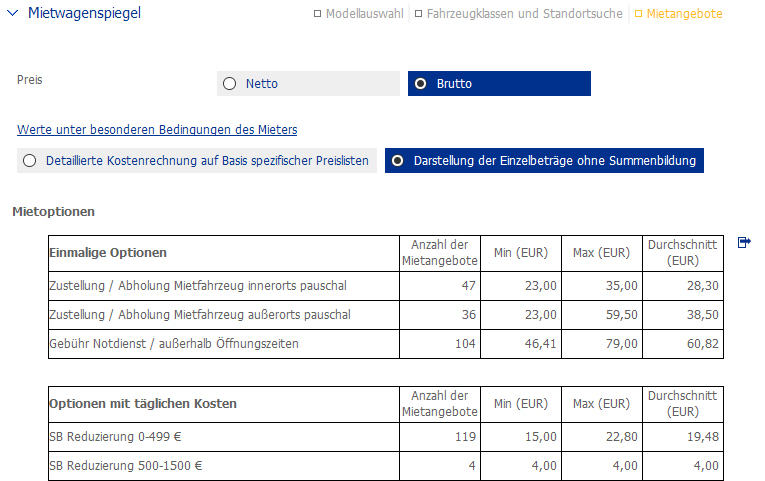Select the Brutto price radio button

pos(421,84)
